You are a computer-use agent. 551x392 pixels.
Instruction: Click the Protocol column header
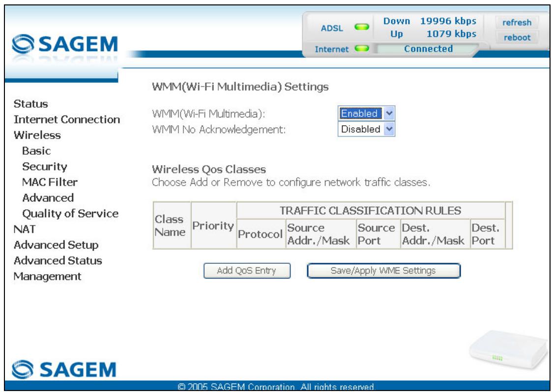(260, 234)
